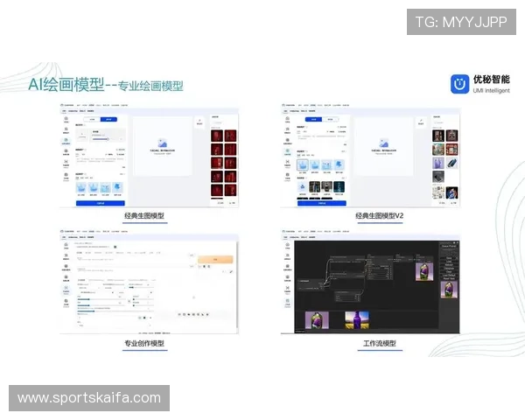Select the dark teal scene thumbnail in 经典生图模型V2
Viewport: 525px width, 420px height.
[339, 186]
